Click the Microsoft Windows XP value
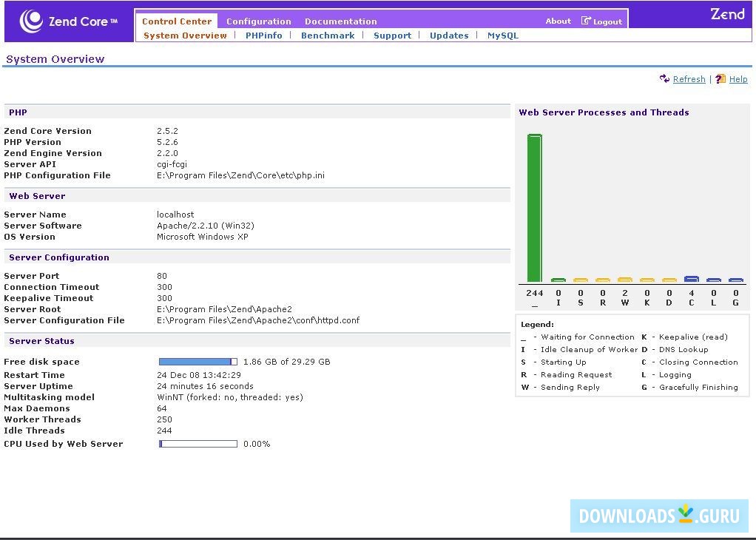Screen dimensions: 756x540 pyautogui.click(x=203, y=236)
